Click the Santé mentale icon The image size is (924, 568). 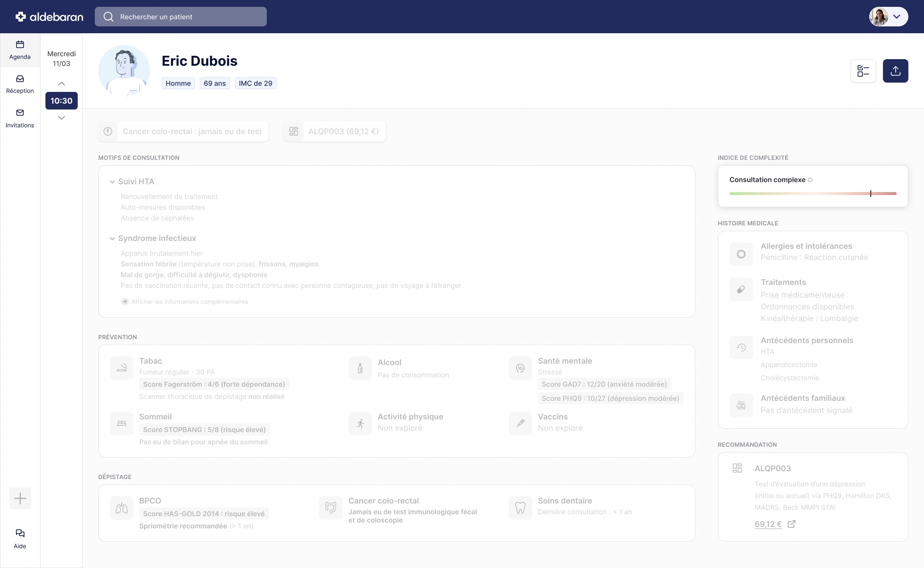tap(520, 368)
